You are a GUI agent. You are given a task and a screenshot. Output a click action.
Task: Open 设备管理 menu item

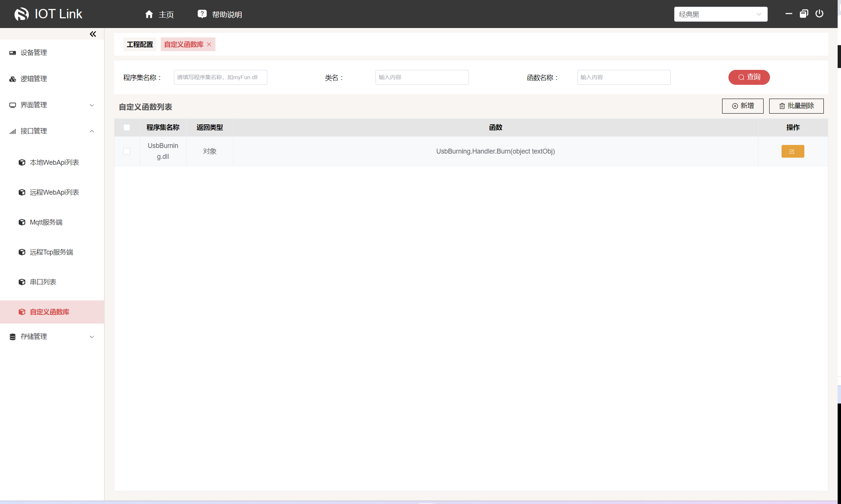pos(52,53)
